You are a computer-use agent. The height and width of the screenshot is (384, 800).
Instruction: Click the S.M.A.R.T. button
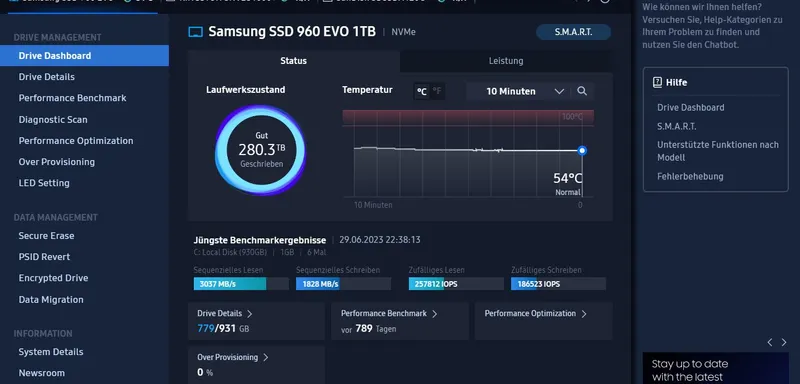[x=573, y=32]
